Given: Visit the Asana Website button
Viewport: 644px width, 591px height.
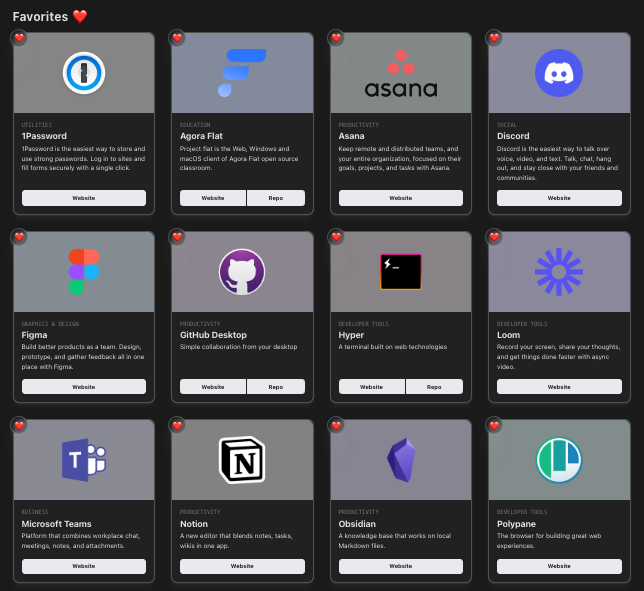Looking at the screenshot, I should (401, 198).
